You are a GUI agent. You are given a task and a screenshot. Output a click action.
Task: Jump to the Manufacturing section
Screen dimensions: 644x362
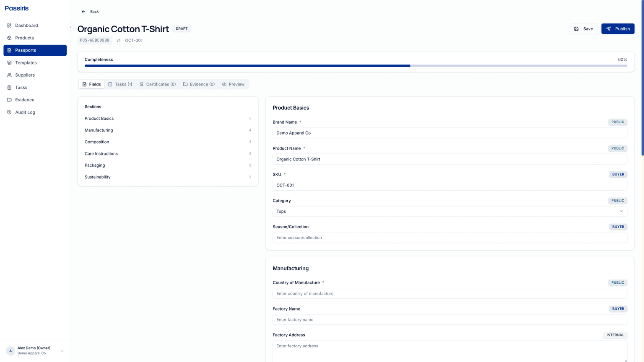pos(99,130)
